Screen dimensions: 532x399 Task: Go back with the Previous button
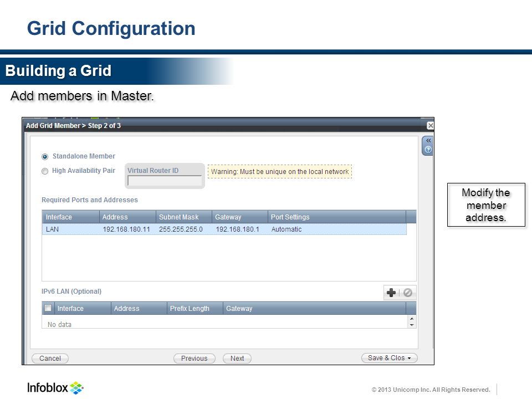(x=195, y=359)
